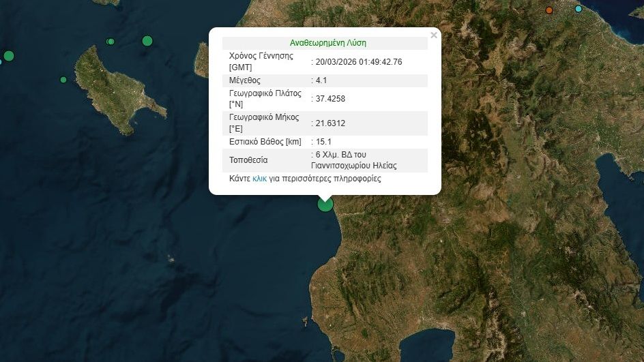644x362 pixels.
Task: Click the orange earthquake marker
Action: tap(549, 10)
